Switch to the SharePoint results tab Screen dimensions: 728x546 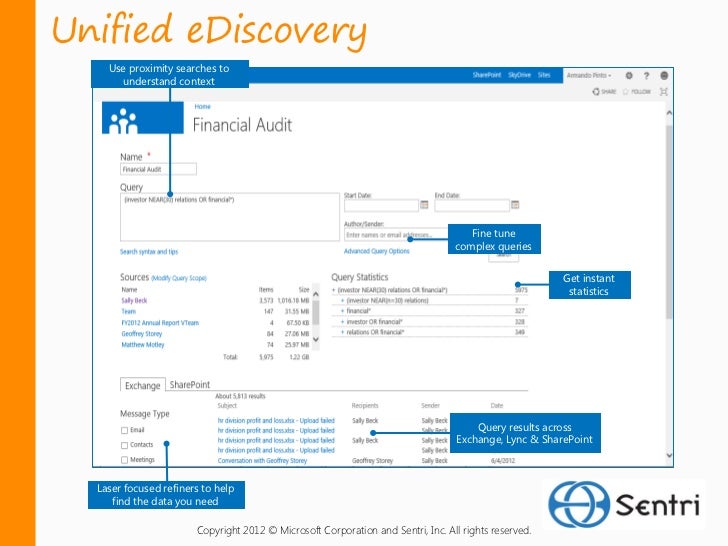[190, 385]
